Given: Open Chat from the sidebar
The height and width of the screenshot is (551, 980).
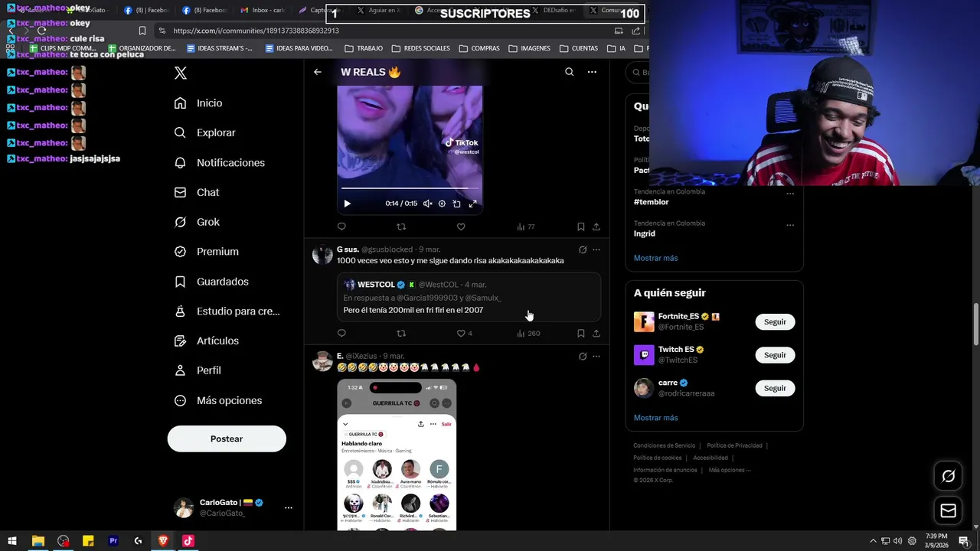Looking at the screenshot, I should pyautogui.click(x=197, y=192).
